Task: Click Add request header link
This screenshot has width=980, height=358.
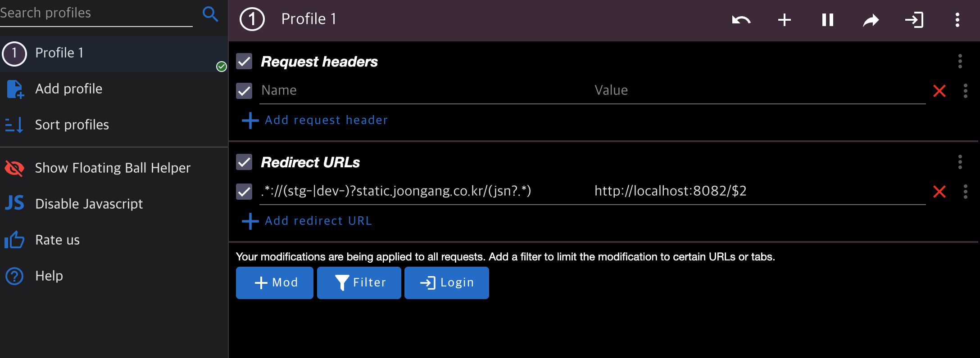Action: (x=326, y=120)
